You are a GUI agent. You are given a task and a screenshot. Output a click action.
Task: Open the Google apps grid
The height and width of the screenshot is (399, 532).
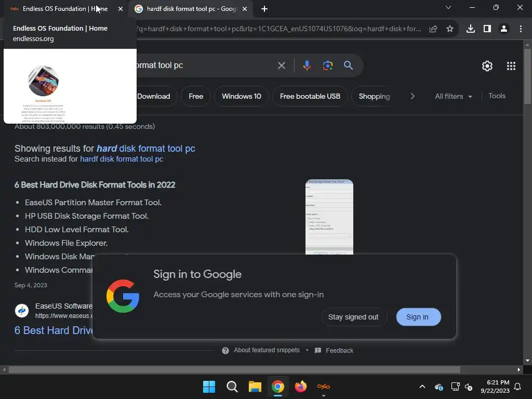511,66
